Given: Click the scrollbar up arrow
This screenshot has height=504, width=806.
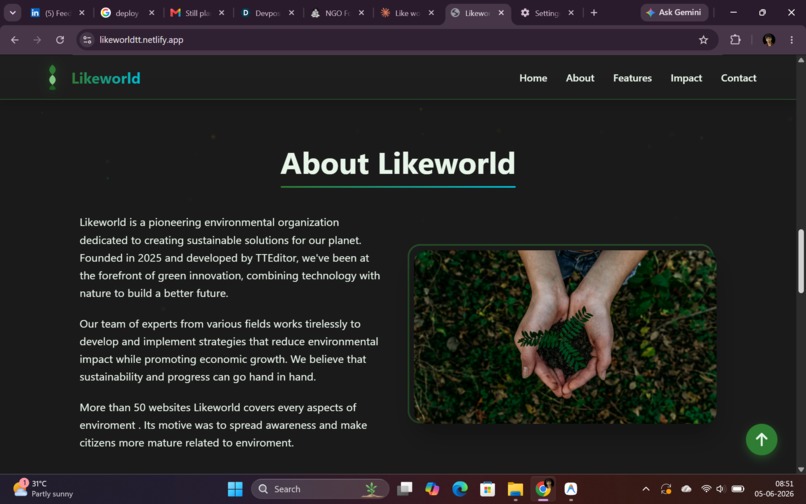Looking at the screenshot, I should (x=800, y=60).
